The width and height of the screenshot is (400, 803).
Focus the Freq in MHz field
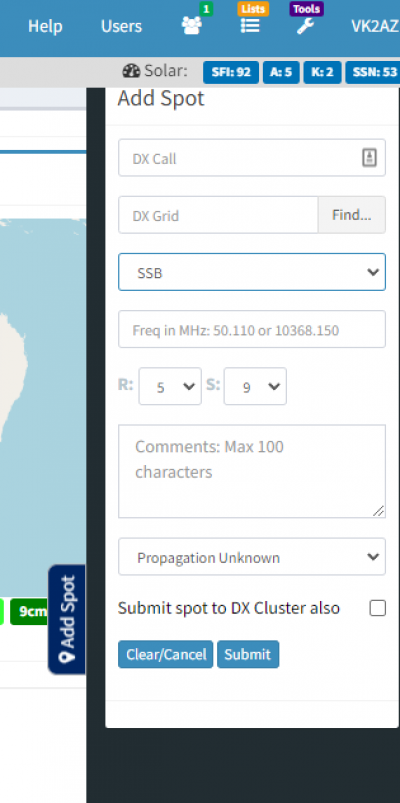point(252,329)
